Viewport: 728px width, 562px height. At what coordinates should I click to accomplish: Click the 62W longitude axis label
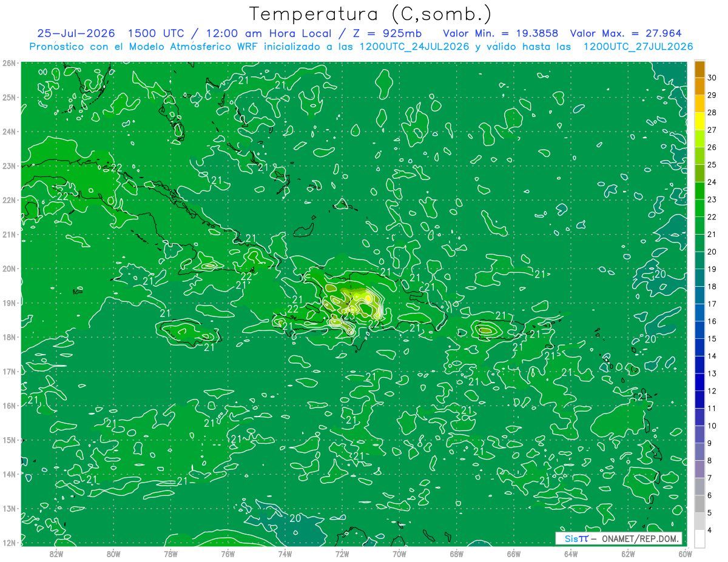tap(629, 553)
